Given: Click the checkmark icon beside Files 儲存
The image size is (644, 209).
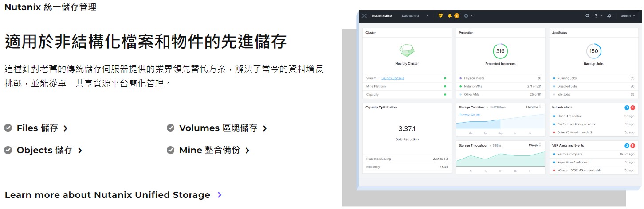Looking at the screenshot, I should (8, 128).
